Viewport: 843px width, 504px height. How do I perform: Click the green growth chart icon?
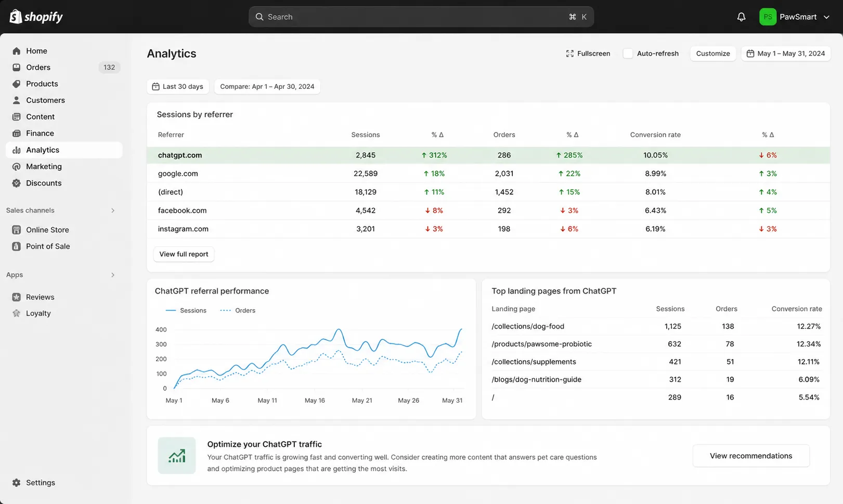point(177,456)
